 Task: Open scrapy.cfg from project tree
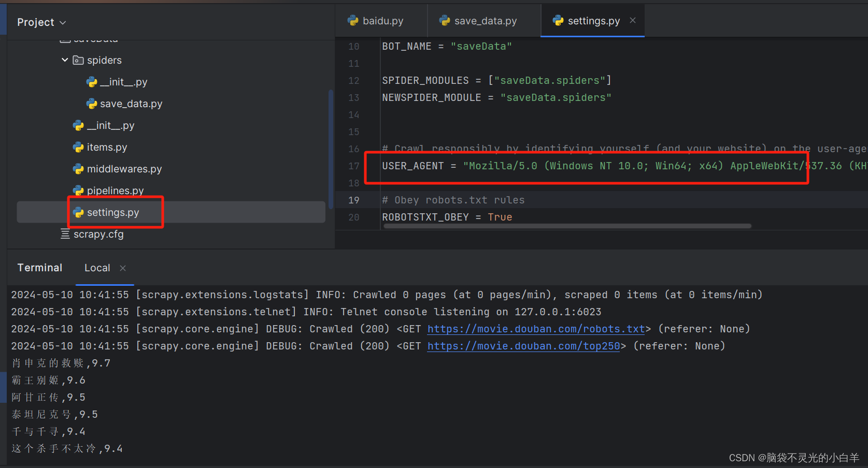(x=98, y=234)
